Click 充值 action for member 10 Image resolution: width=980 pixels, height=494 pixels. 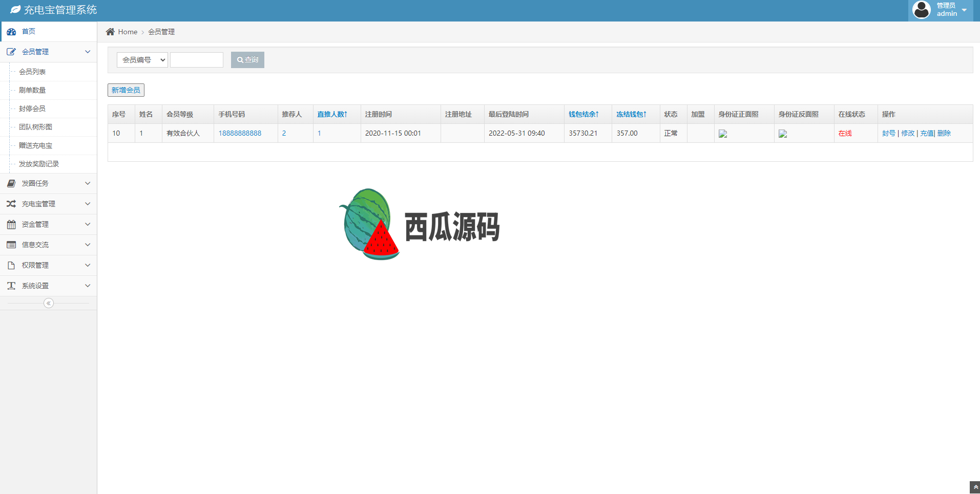click(927, 133)
